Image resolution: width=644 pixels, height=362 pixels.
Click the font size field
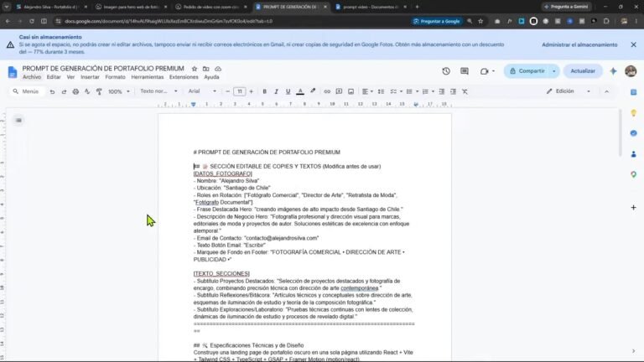coord(240,91)
